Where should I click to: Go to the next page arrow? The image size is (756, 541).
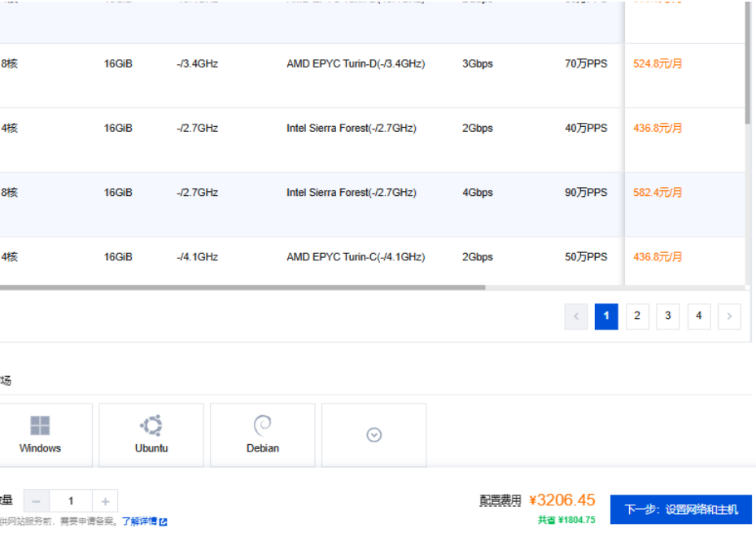729,316
